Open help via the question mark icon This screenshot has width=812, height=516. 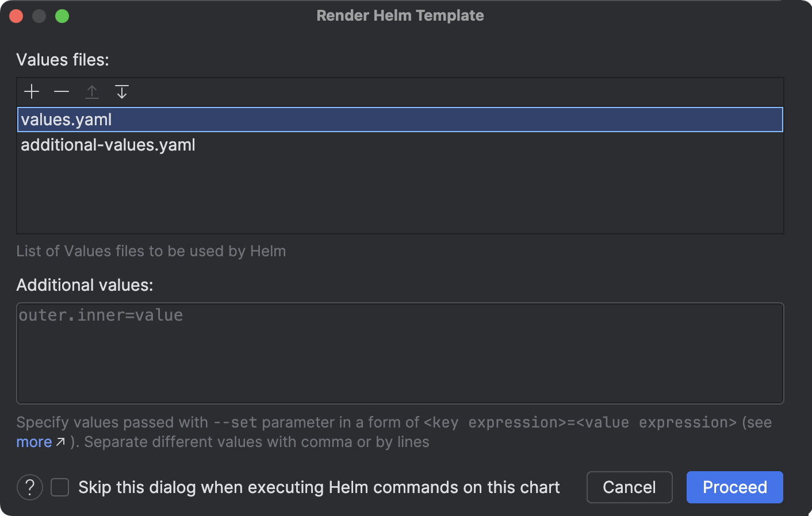click(29, 487)
